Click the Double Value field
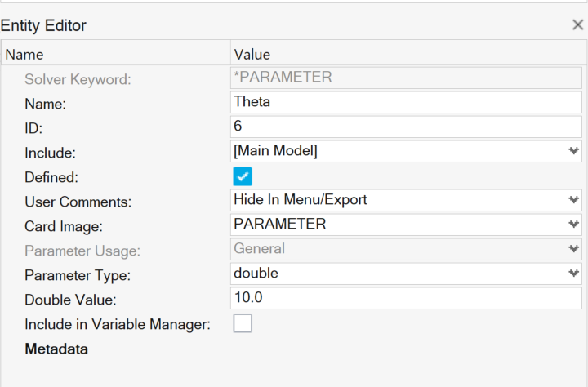 pos(406,299)
